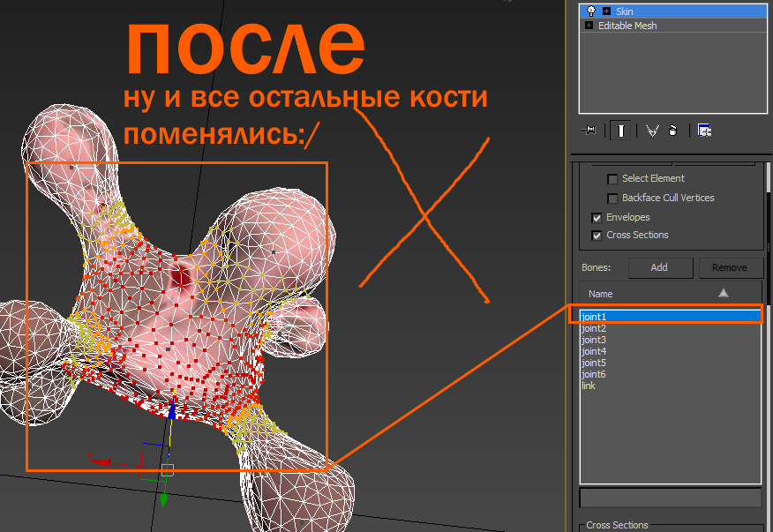Uncheck the Cross Sections checkbox
The height and width of the screenshot is (532, 773).
pyautogui.click(x=597, y=235)
